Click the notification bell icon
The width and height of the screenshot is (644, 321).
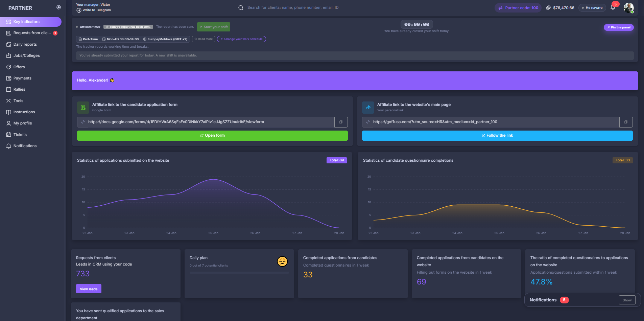pos(613,7)
